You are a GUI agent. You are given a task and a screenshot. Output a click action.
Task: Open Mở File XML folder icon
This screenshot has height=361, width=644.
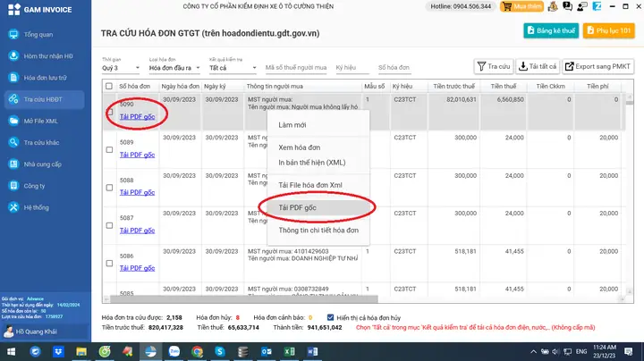[13, 121]
